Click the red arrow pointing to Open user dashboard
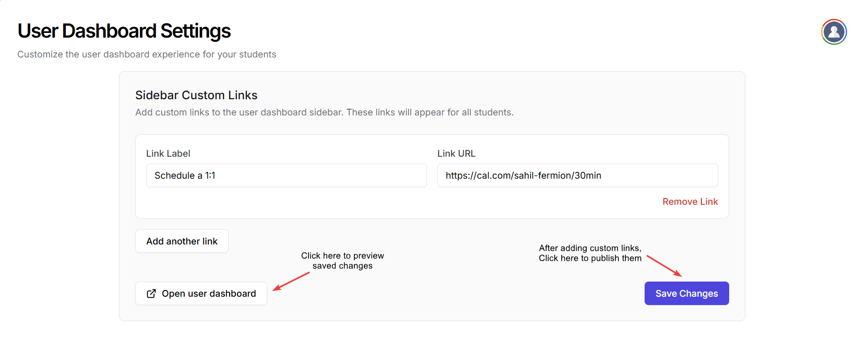 (291, 281)
